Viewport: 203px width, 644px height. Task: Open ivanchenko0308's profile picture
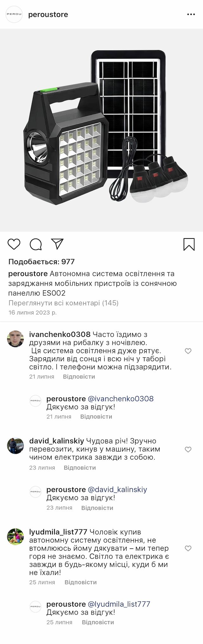[x=16, y=339]
